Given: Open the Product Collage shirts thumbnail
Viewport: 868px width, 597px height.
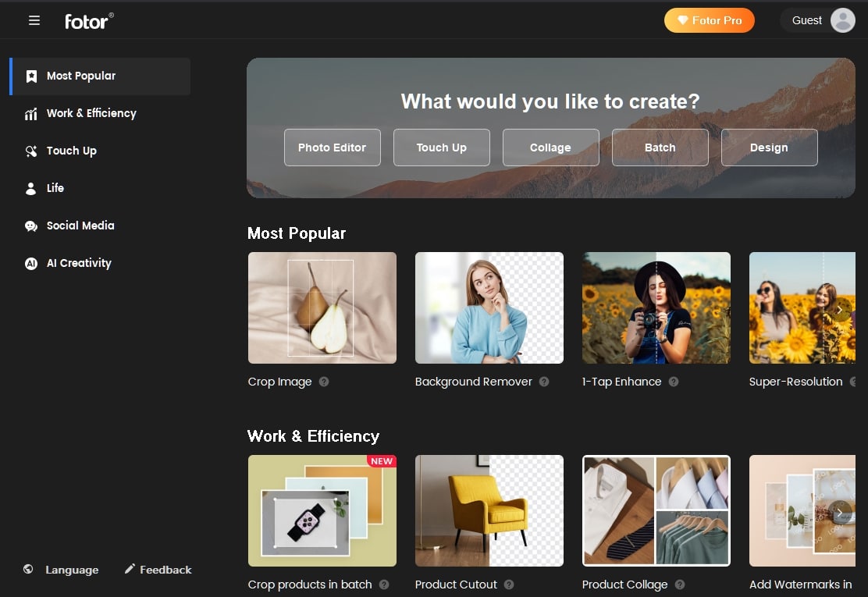Looking at the screenshot, I should click(656, 510).
